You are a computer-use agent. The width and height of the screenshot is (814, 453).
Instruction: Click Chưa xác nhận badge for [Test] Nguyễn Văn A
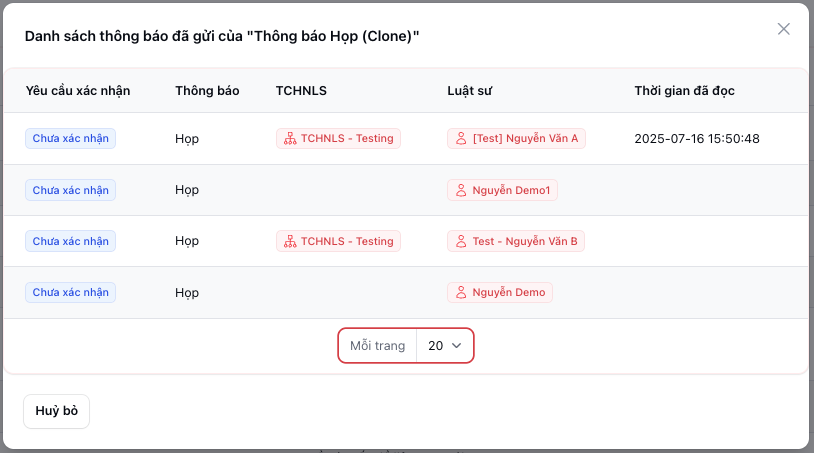coord(70,139)
